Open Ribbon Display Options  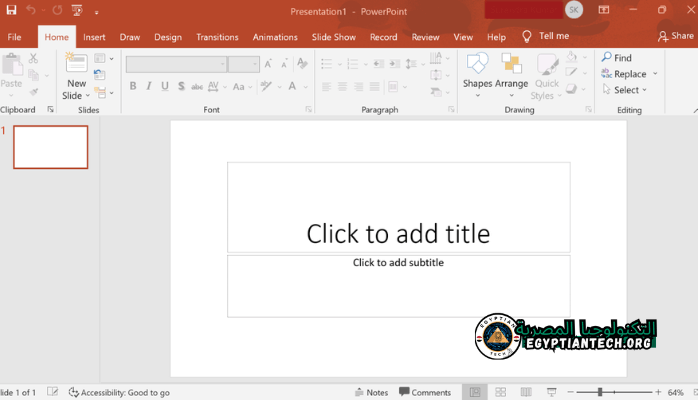point(604,10)
